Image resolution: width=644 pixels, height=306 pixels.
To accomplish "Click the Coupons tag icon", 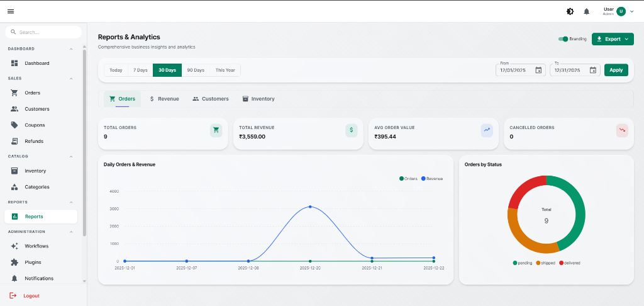I will click(x=14, y=125).
